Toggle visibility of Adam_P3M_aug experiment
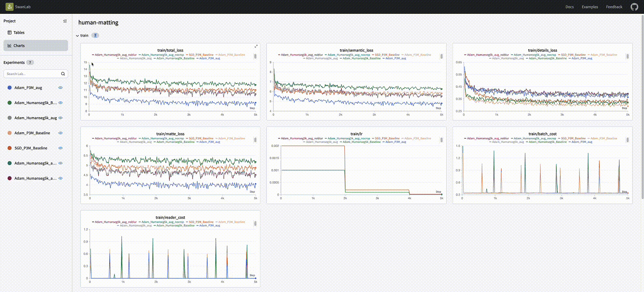Image resolution: width=644 pixels, height=292 pixels. click(x=61, y=88)
